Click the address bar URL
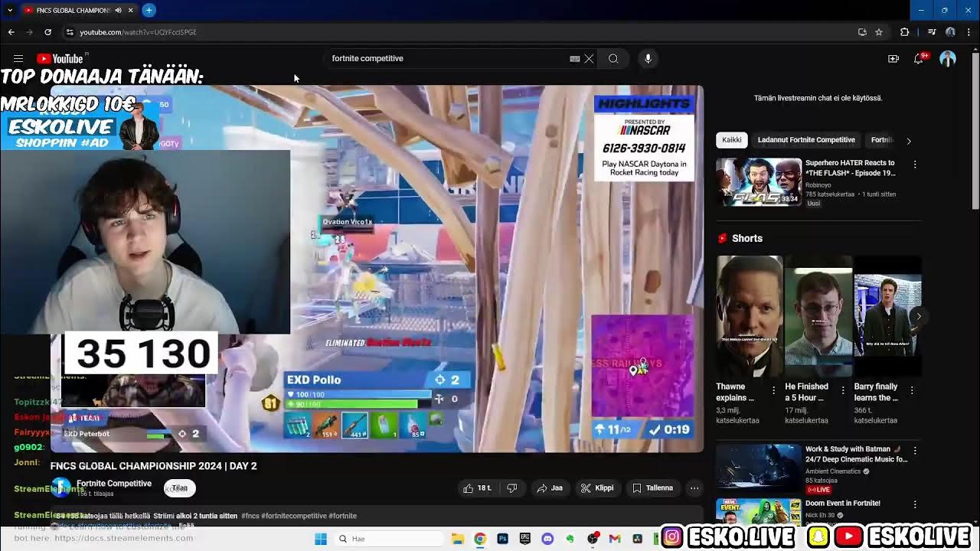The image size is (980, 551). point(139,32)
